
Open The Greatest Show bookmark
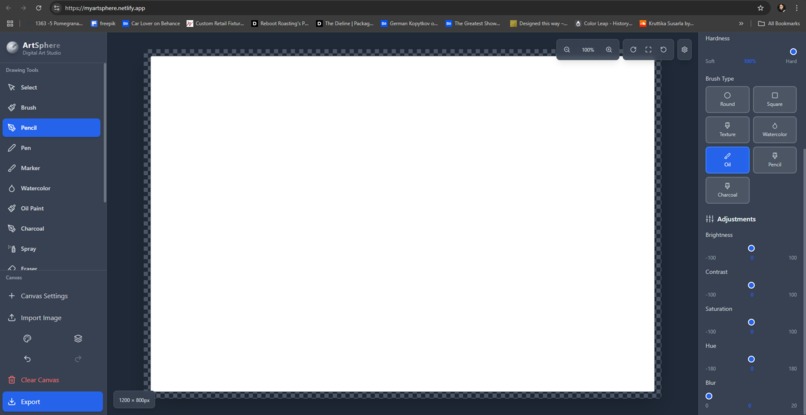point(474,24)
